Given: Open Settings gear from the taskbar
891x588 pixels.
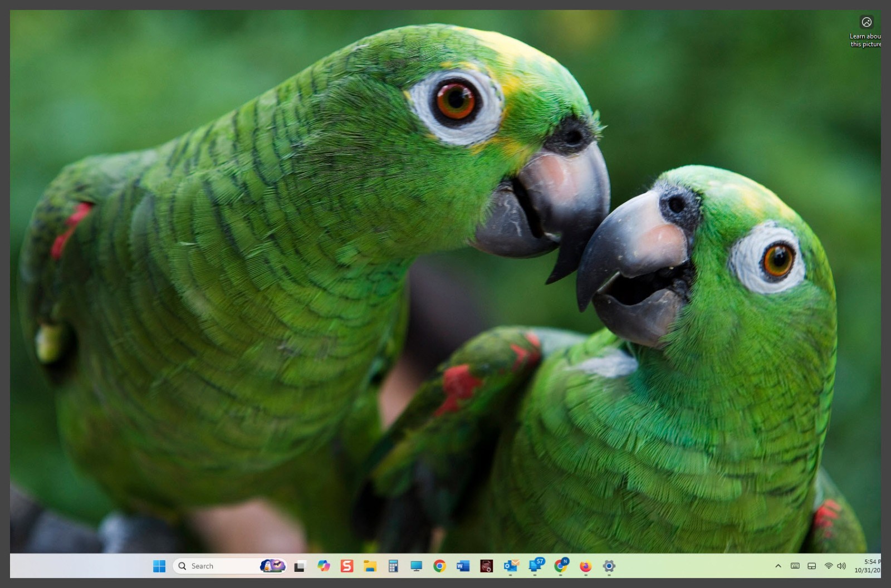Looking at the screenshot, I should tap(609, 566).
